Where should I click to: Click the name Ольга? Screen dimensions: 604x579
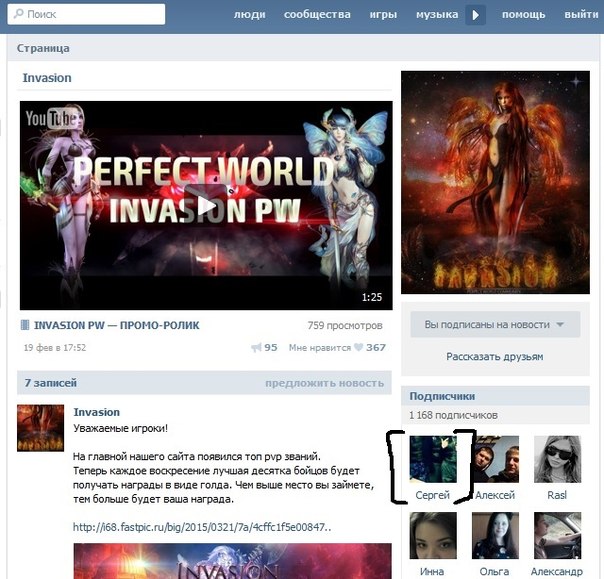coord(494,571)
